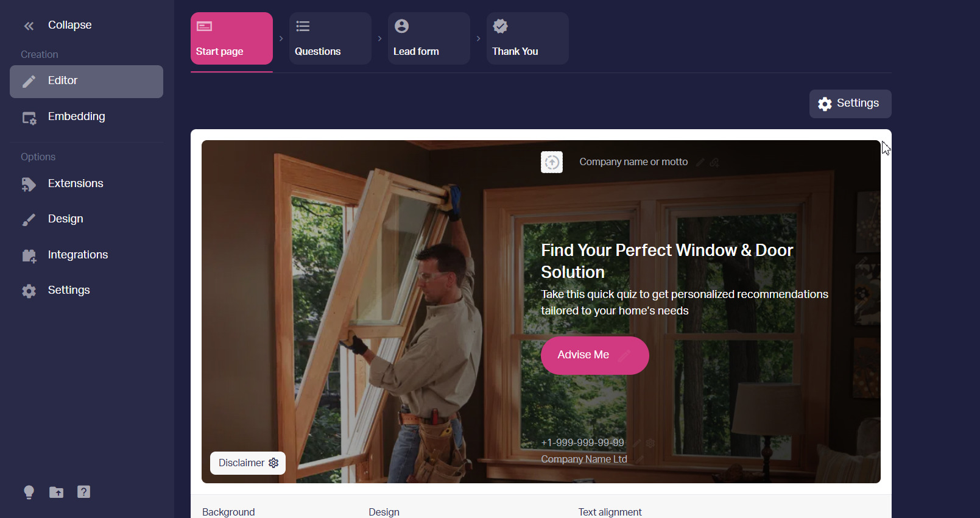
Task: Click the add-link icon beside company motto
Action: tap(714, 162)
